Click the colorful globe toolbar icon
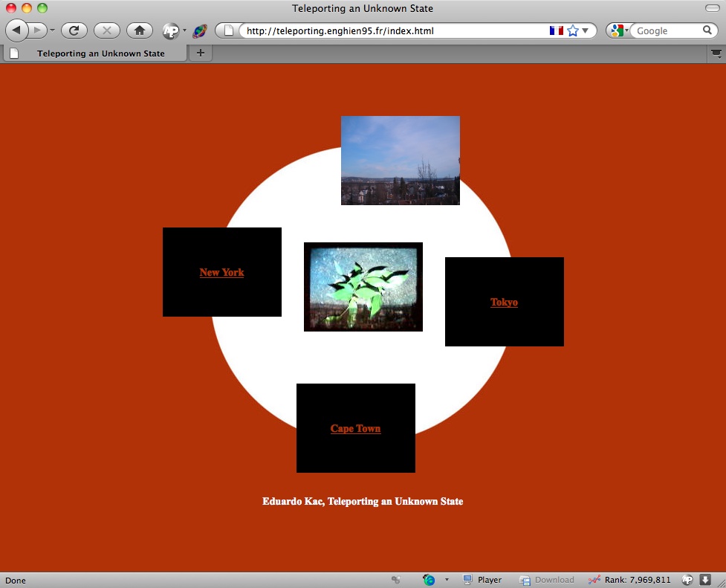This screenshot has width=726, height=588. pos(200,31)
